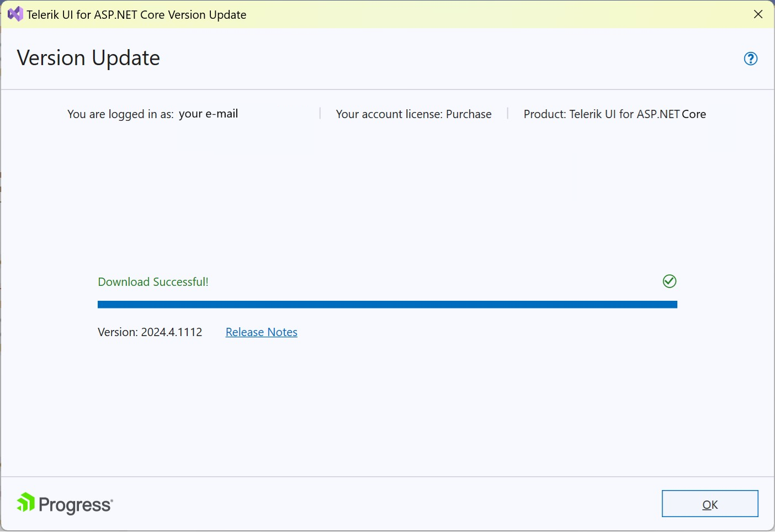Select the Progress logo in the footer
The height and width of the screenshot is (532, 775).
63,503
